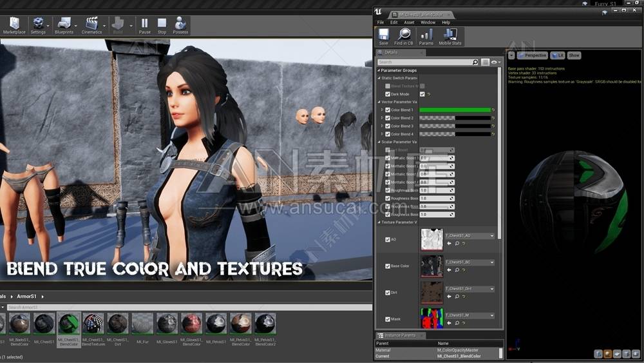Open the Marketplace toolbar icon
Screen dimensions: 644x363
click(x=14, y=25)
